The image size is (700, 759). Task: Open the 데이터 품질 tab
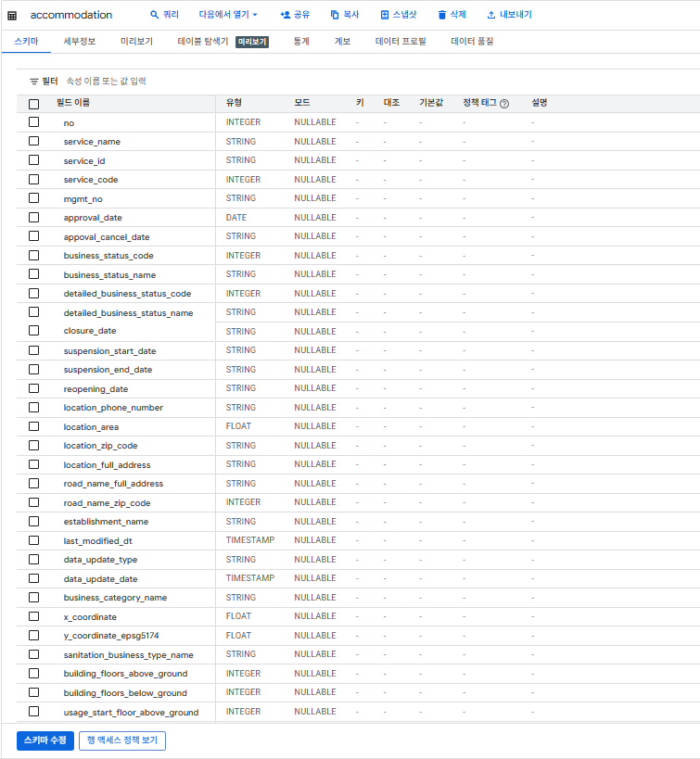pyautogui.click(x=472, y=42)
